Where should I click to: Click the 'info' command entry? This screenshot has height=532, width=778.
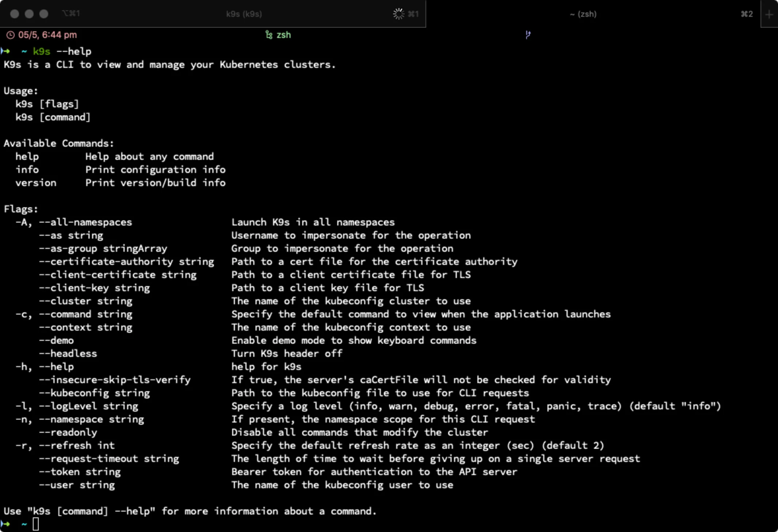coord(27,170)
